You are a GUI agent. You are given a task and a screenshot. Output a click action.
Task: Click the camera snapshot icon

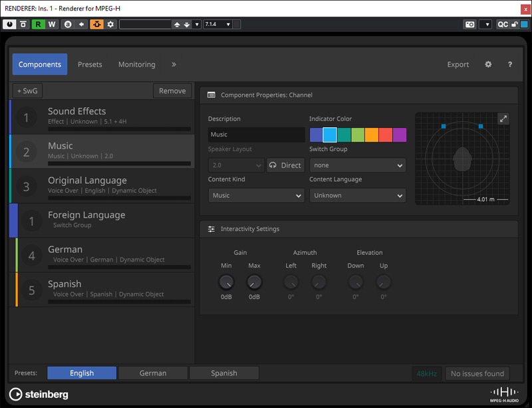(x=469, y=24)
